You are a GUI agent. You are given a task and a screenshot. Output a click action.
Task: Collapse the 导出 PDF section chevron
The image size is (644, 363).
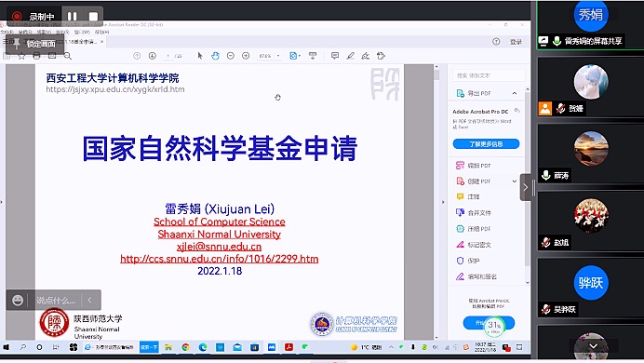click(515, 94)
